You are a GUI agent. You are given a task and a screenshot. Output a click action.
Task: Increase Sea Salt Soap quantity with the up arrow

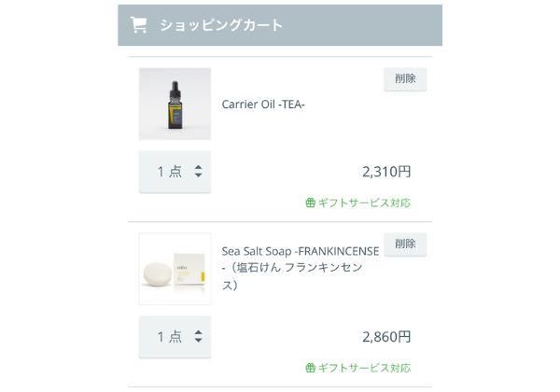pyautogui.click(x=199, y=332)
